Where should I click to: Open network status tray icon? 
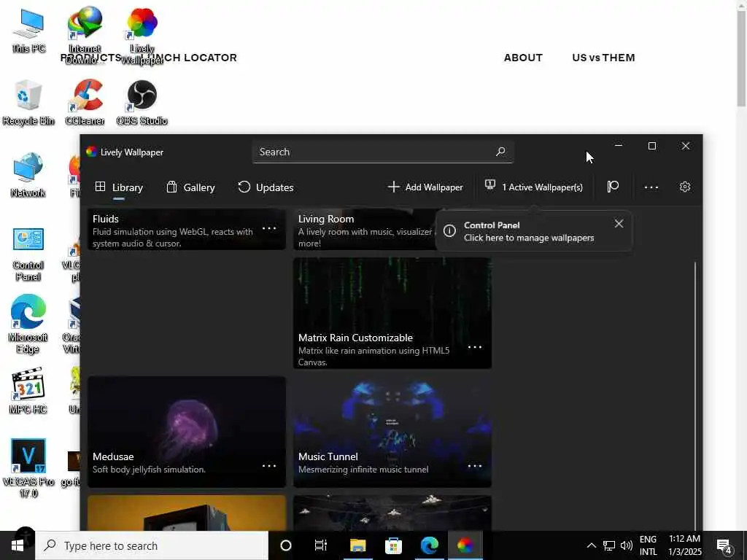coord(609,545)
